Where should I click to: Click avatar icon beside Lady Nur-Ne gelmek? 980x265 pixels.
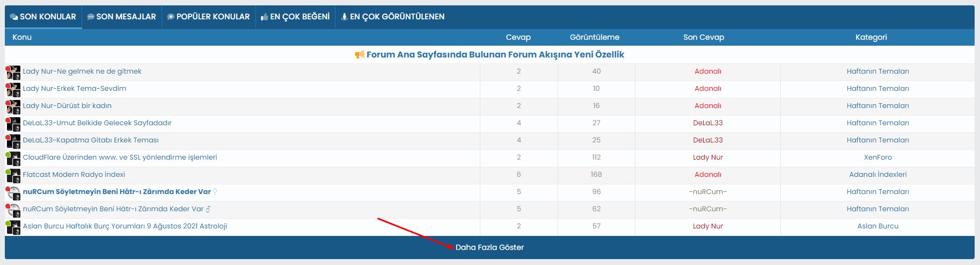[x=13, y=72]
